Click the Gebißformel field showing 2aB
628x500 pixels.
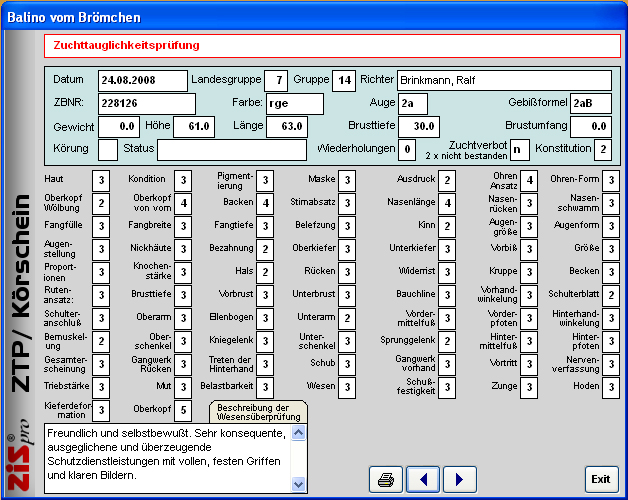[590, 104]
